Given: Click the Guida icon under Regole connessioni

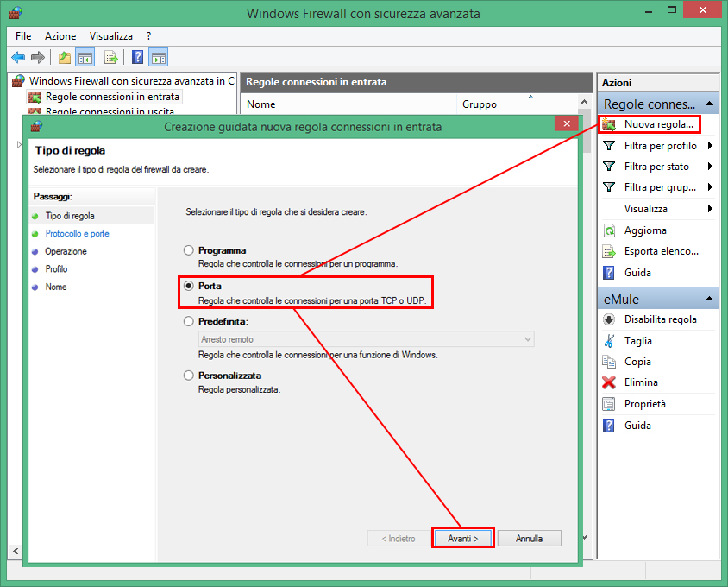Looking at the screenshot, I should click(609, 273).
